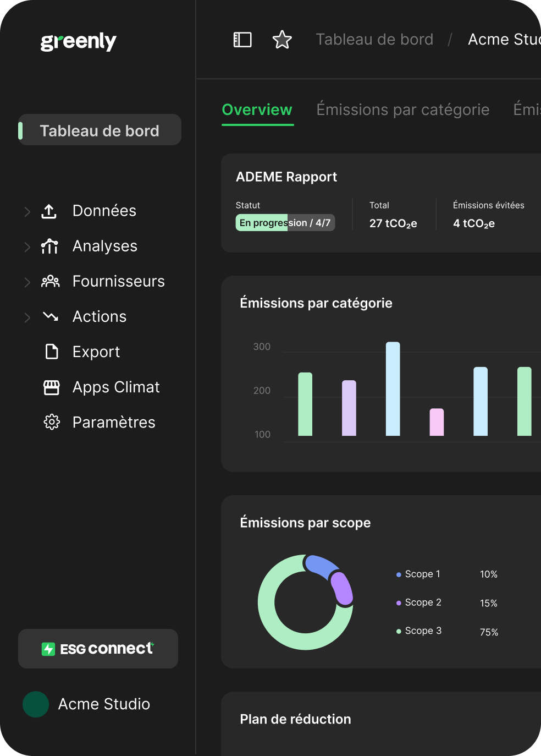Click the Scope 2 legend entry
541x756 pixels.
(419, 602)
